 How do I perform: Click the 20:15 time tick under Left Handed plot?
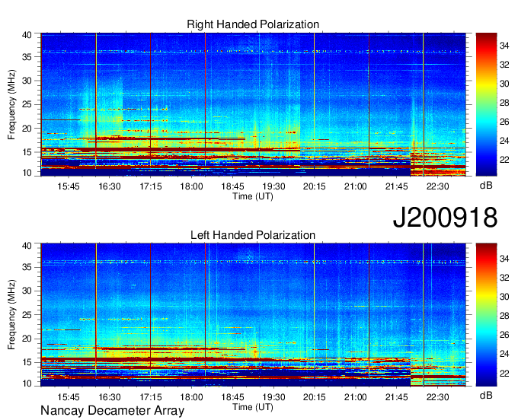(x=315, y=397)
